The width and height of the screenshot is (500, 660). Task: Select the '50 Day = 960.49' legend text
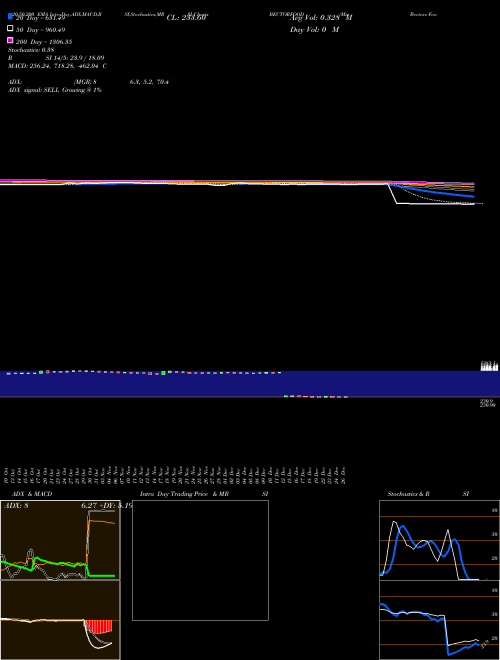[x=40, y=30]
